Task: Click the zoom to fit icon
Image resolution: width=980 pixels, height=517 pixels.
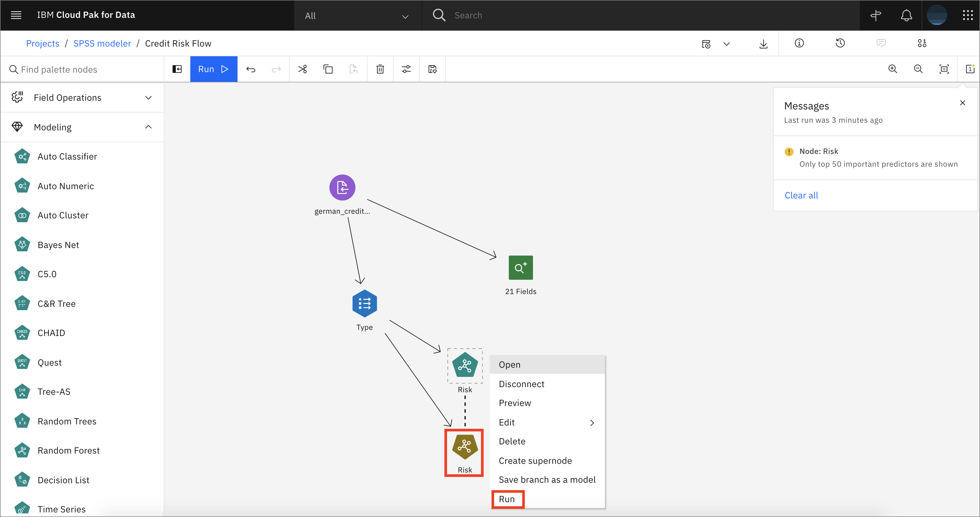Action: [x=944, y=69]
